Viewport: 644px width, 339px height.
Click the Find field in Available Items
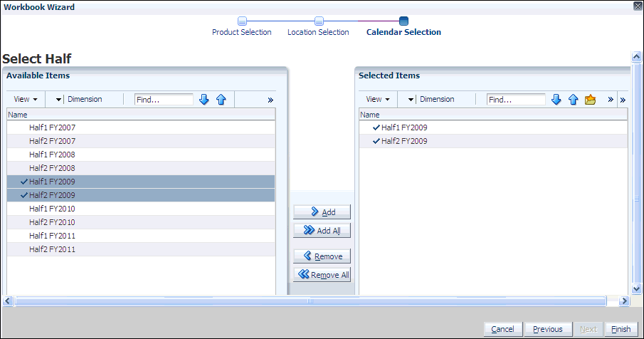click(164, 100)
